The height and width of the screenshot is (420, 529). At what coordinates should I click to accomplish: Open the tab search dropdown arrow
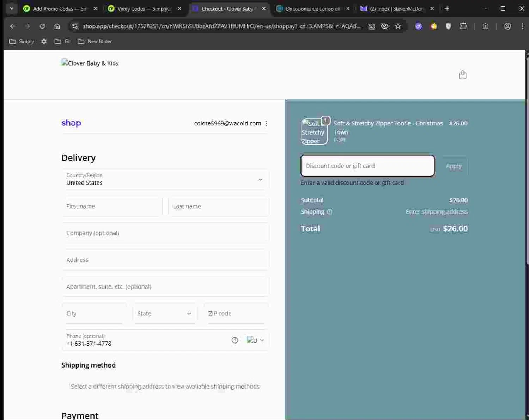coord(12,8)
